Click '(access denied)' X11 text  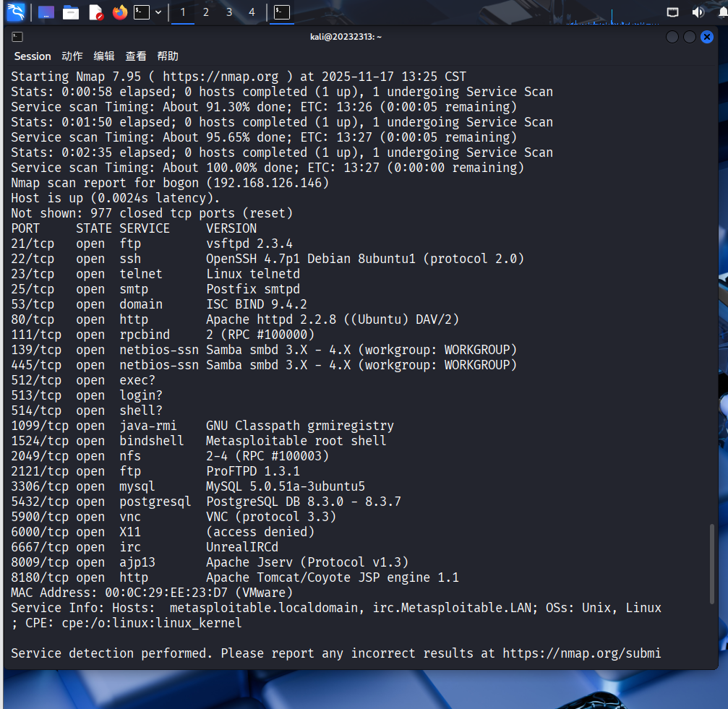coord(260,532)
